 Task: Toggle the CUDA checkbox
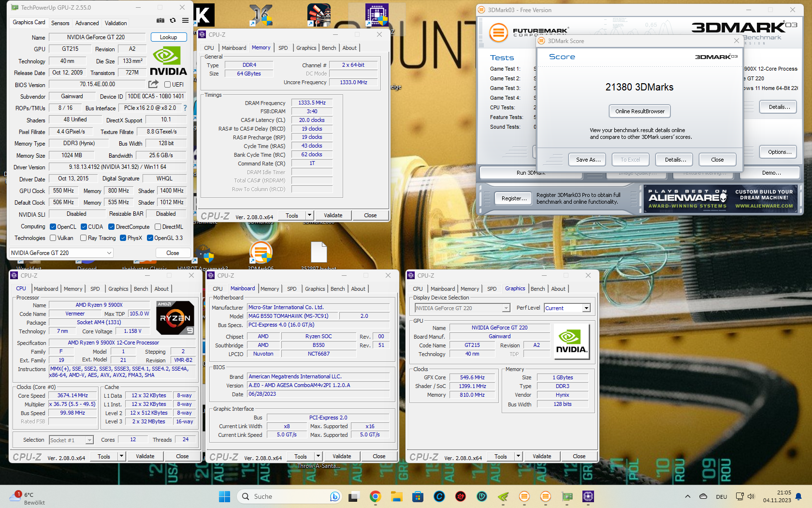(84, 226)
